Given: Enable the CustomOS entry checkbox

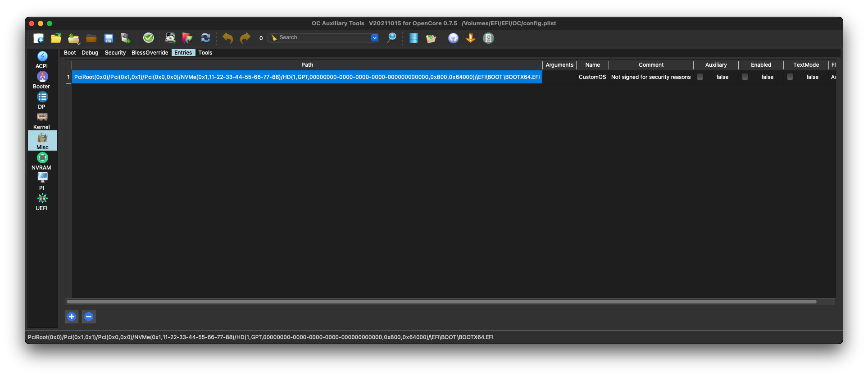Looking at the screenshot, I should [x=745, y=77].
